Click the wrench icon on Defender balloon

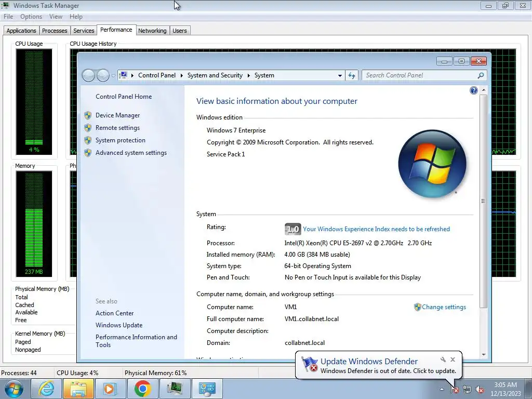point(443,360)
